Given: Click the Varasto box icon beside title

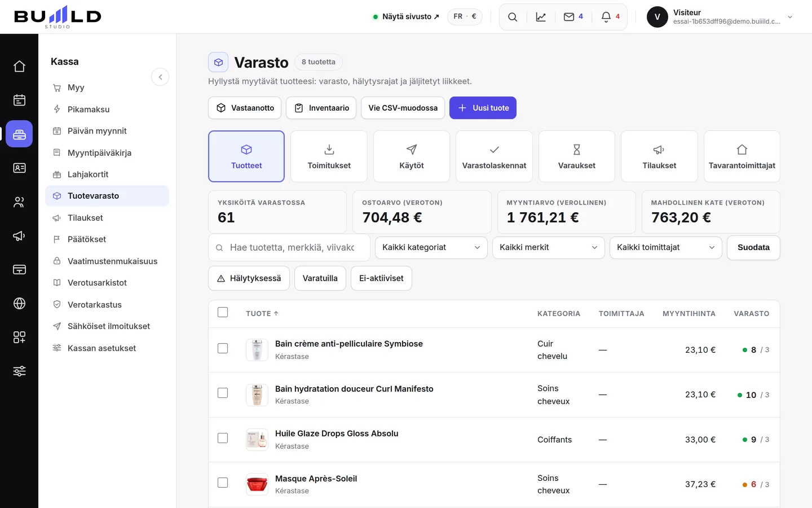Looking at the screenshot, I should (x=218, y=62).
